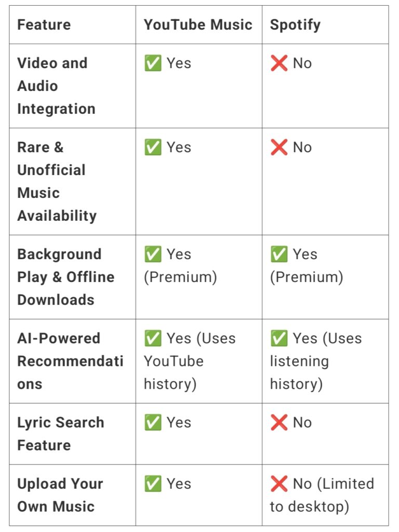Click the Background Play & Offline Downloads label
This screenshot has width=399, height=532.
click(66, 277)
